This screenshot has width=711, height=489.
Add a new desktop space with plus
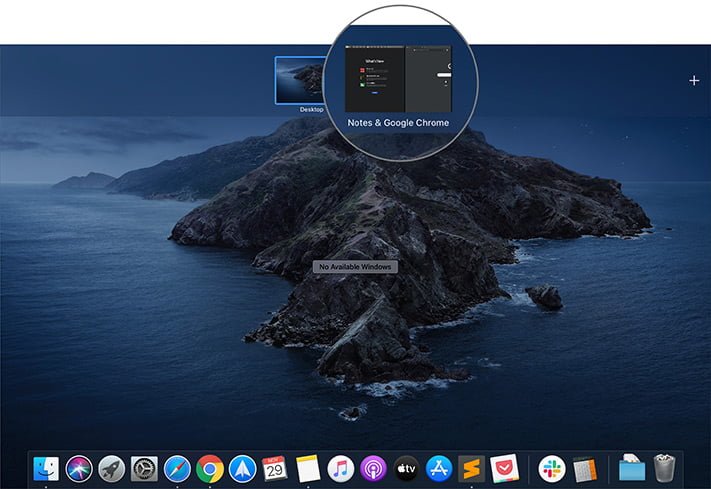coord(694,81)
